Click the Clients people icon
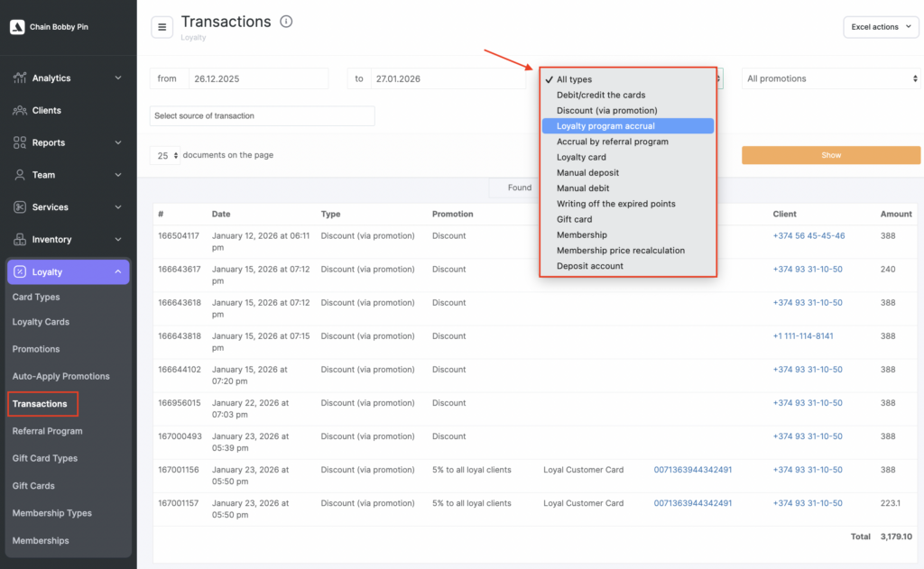 (x=20, y=111)
